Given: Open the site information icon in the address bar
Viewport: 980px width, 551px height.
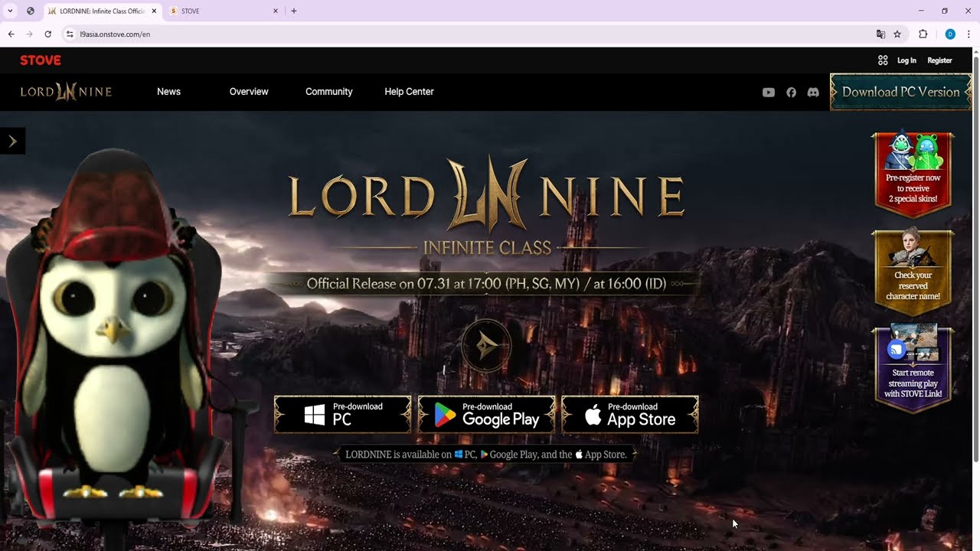Looking at the screenshot, I should pyautogui.click(x=69, y=34).
